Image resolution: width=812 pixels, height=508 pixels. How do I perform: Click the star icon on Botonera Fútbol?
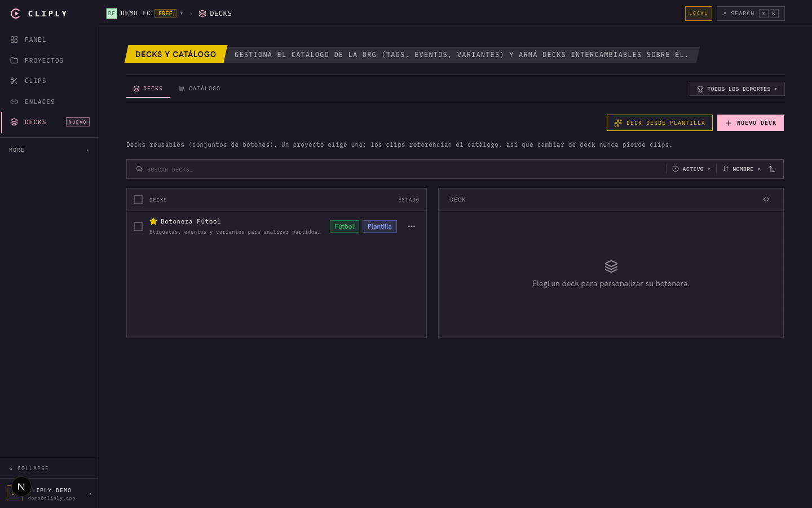(x=153, y=221)
